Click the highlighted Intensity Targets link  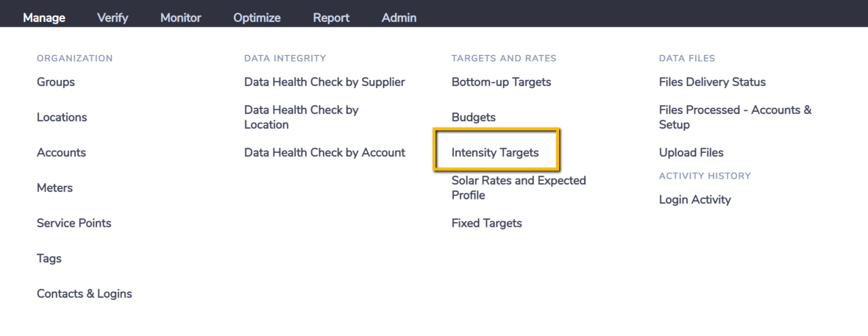[x=496, y=152]
